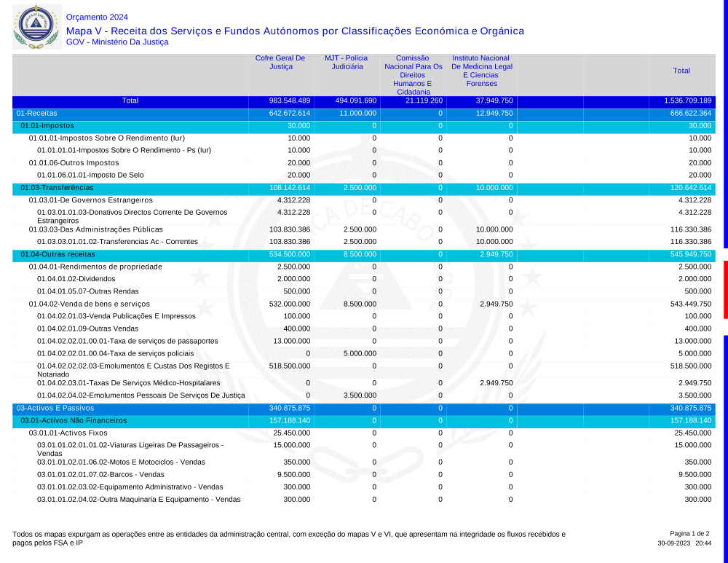728x563 pixels.
Task: Click the red marker on right edge
Action: pos(725,289)
